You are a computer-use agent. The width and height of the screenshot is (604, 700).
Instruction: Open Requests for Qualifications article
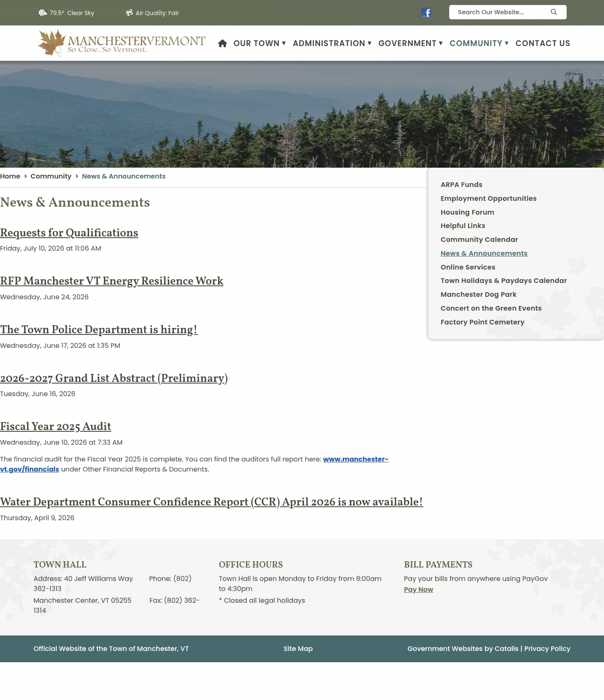[x=69, y=233]
